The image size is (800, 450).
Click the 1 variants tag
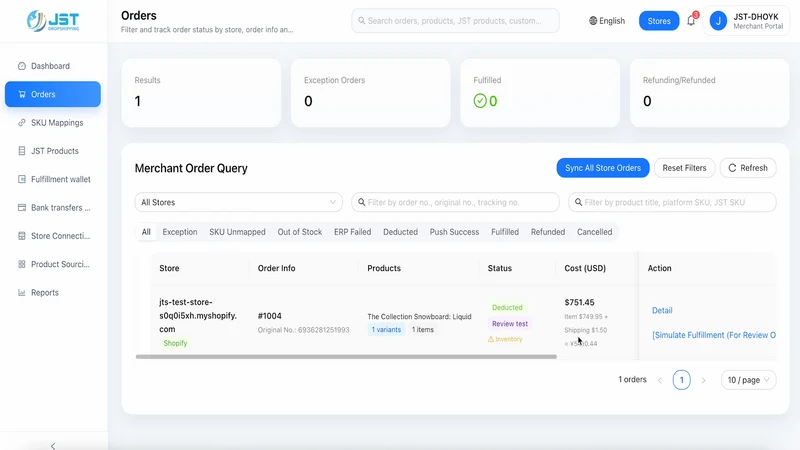[x=386, y=330]
